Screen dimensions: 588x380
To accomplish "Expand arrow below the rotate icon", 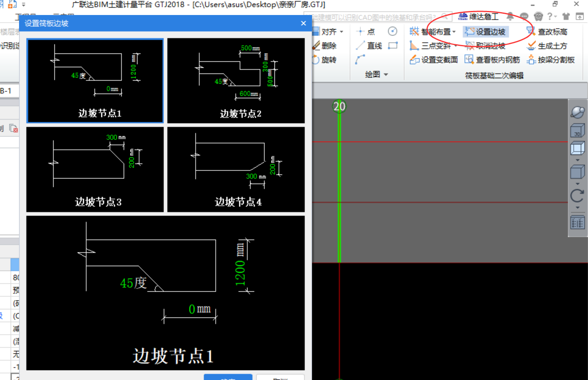I will click(577, 208).
